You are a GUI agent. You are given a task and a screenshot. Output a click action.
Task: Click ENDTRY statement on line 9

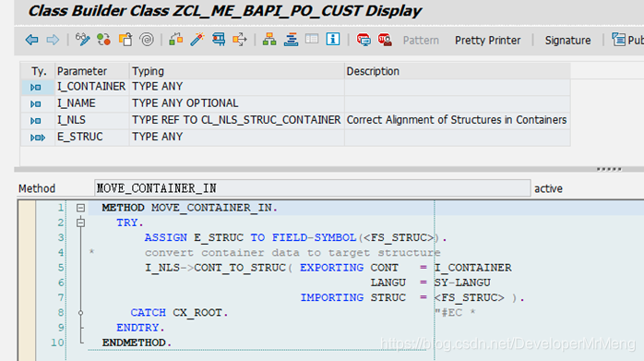(x=140, y=328)
